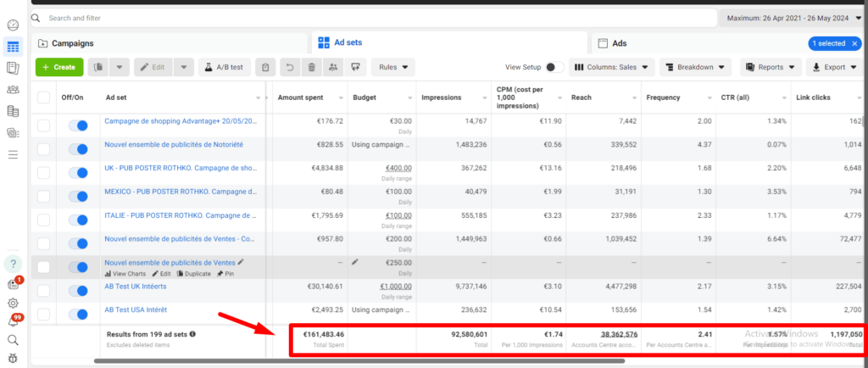Open the Amount spent column sort arrow
868x368 pixels.
click(342, 98)
